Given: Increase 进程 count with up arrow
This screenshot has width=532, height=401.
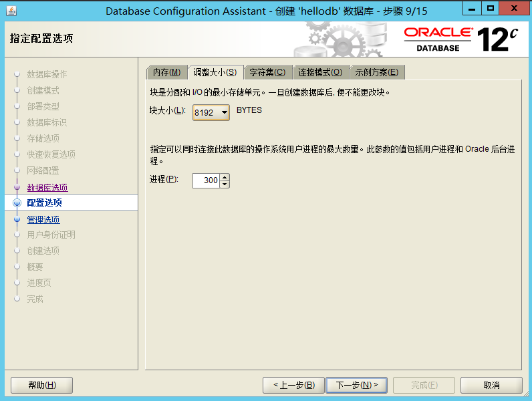Looking at the screenshot, I should 225,177.
